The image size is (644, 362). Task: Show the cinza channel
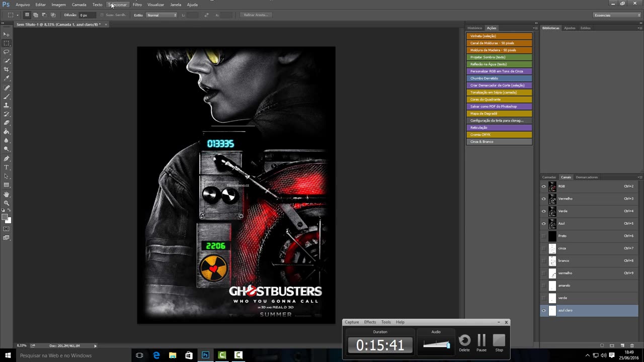[x=543, y=248]
